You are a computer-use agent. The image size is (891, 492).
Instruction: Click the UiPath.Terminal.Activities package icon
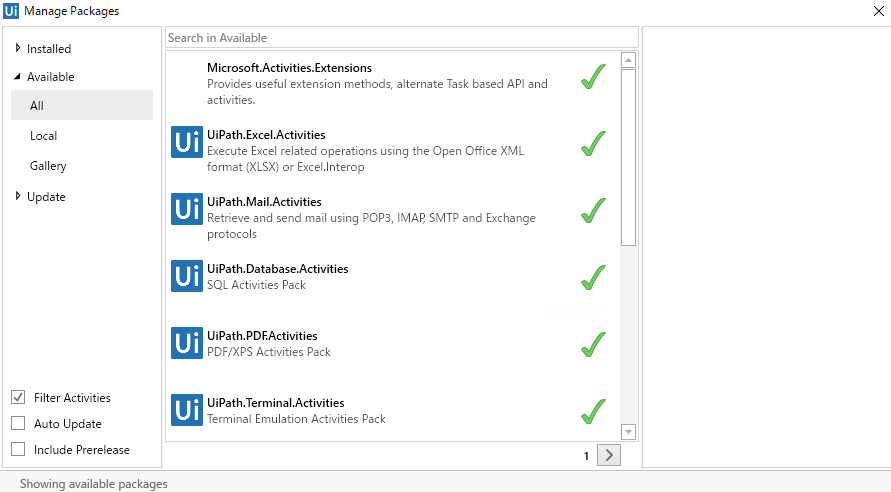click(x=187, y=410)
